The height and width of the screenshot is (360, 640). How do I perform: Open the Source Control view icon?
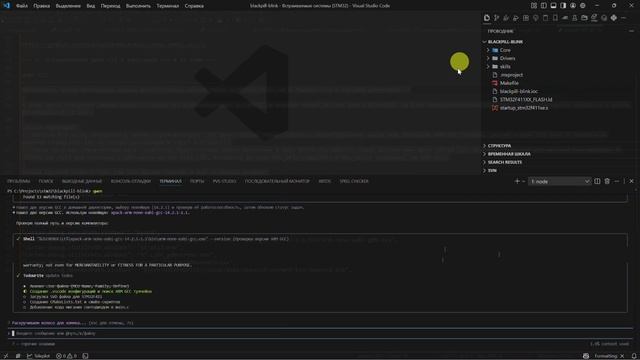(x=496, y=18)
